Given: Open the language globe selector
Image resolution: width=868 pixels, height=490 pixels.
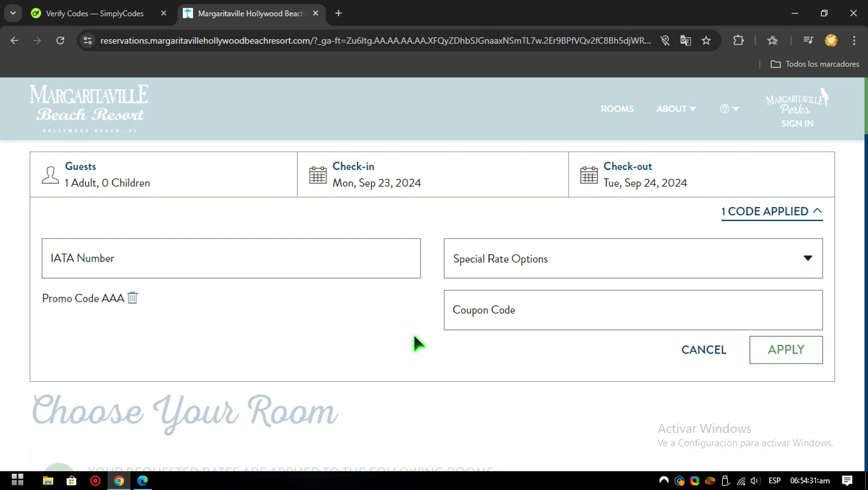Looking at the screenshot, I should 729,109.
